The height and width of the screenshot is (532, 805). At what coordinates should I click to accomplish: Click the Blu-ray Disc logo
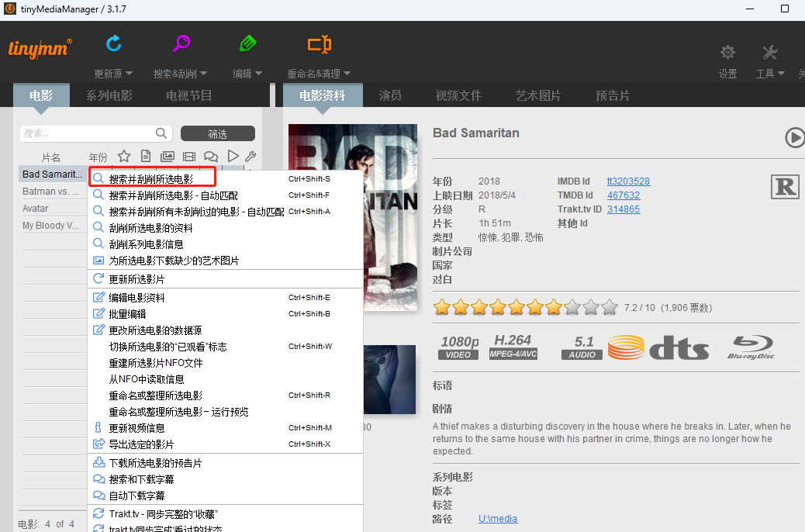point(751,347)
